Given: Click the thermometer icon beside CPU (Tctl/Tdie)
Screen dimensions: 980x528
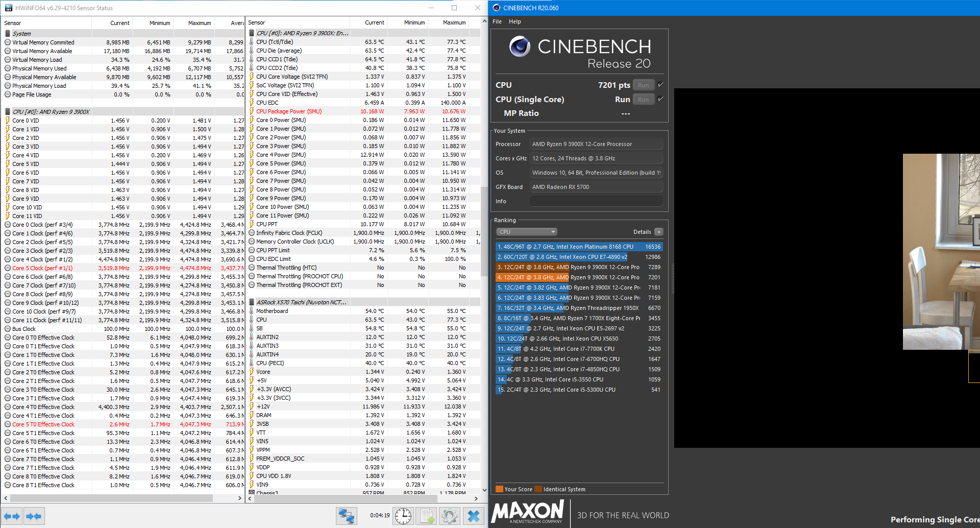Looking at the screenshot, I should pyautogui.click(x=252, y=42).
